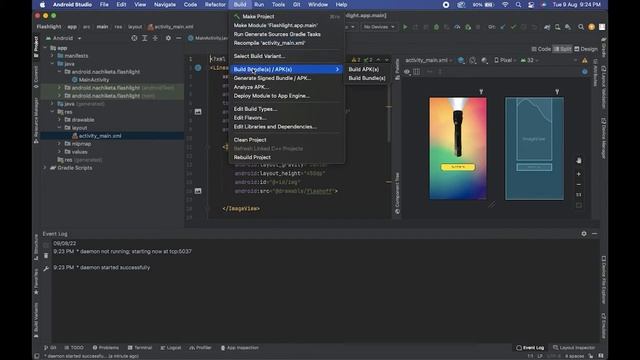The image size is (640, 360).
Task: Switch editor to Design view
Action: coord(586,49)
